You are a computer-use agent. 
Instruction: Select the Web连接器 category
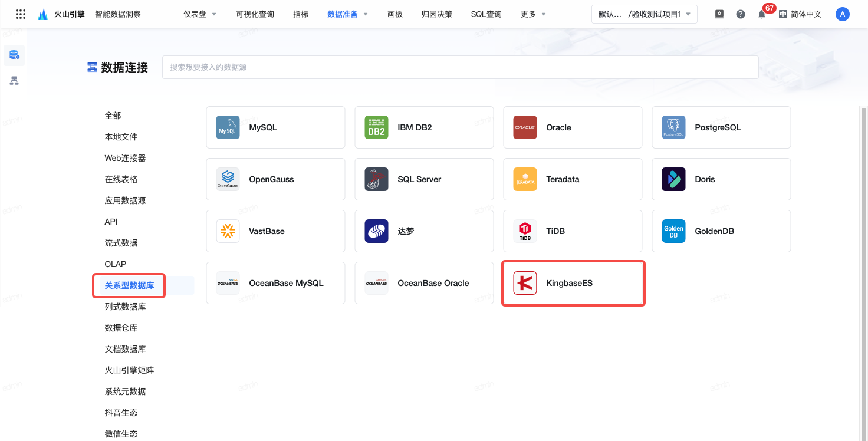pos(126,158)
